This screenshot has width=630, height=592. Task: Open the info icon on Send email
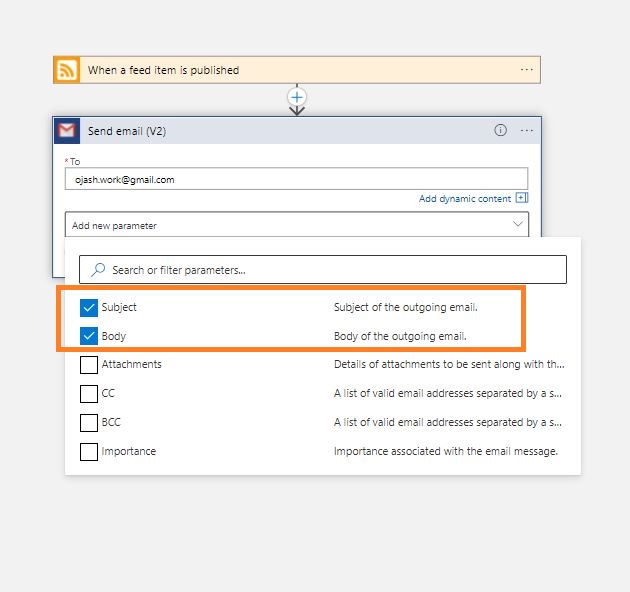[x=500, y=131]
